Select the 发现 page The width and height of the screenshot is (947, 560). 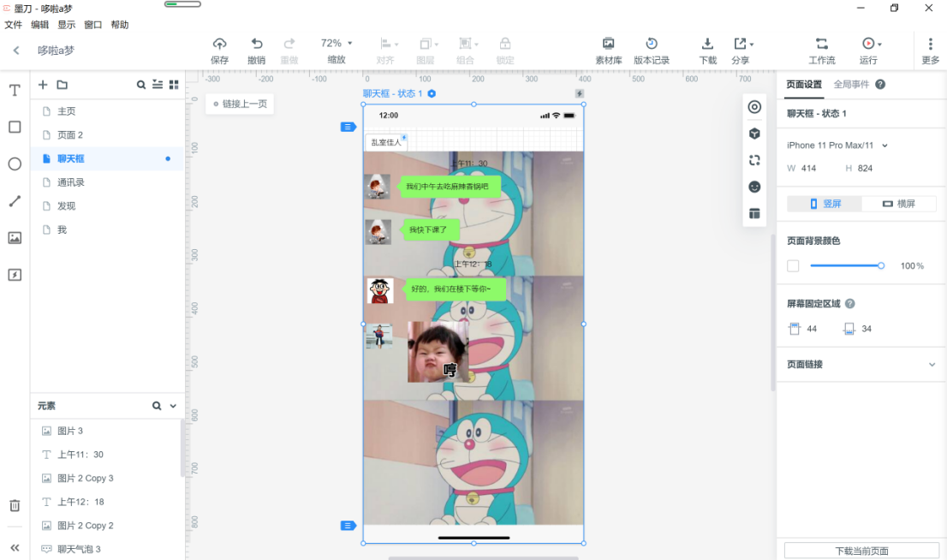pos(108,206)
